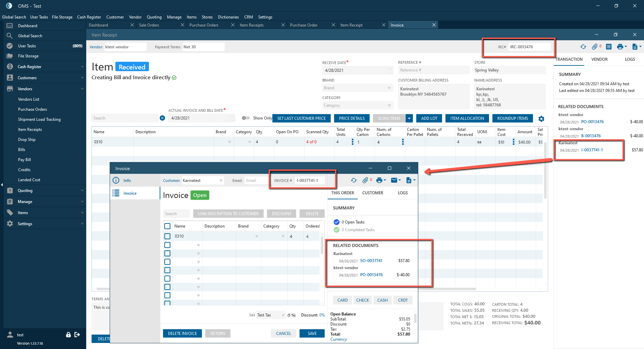Toggle the 0 Completed Tasks checkmark
The image size is (644, 349).
coord(336,230)
